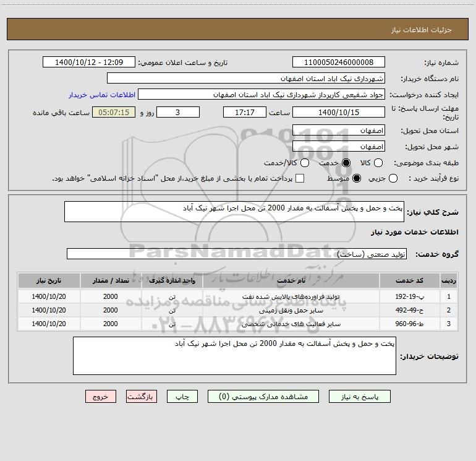
Task: Click the 1400/10/20 date in row 1
Action: (49, 296)
